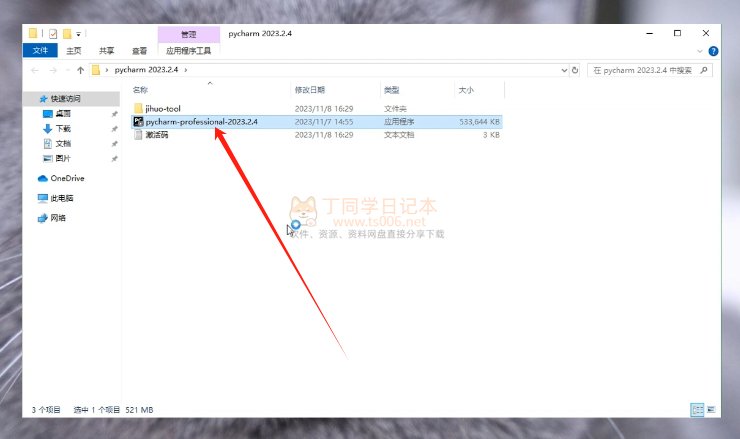Open the Explorer help button
The image size is (740, 439).
713,51
